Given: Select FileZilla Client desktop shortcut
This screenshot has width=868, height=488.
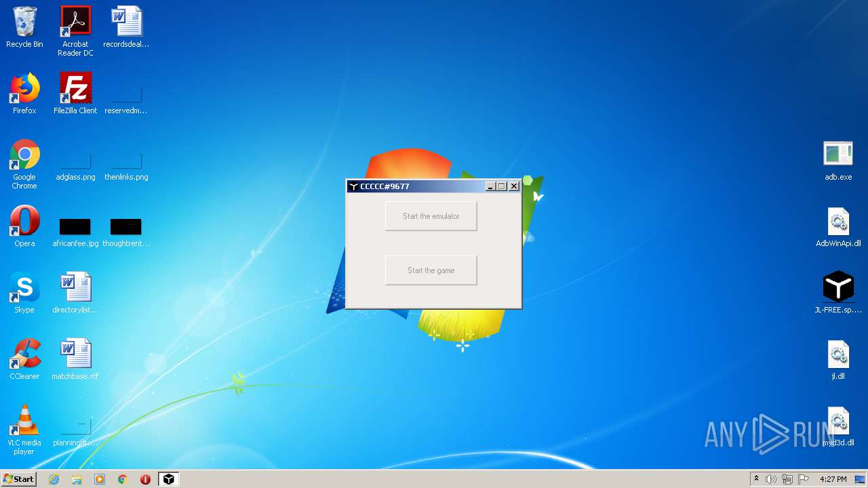Looking at the screenshot, I should click(75, 94).
